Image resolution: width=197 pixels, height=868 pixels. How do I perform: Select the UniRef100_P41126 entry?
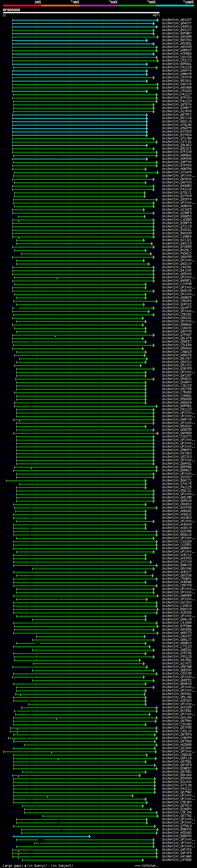pos(177,189)
